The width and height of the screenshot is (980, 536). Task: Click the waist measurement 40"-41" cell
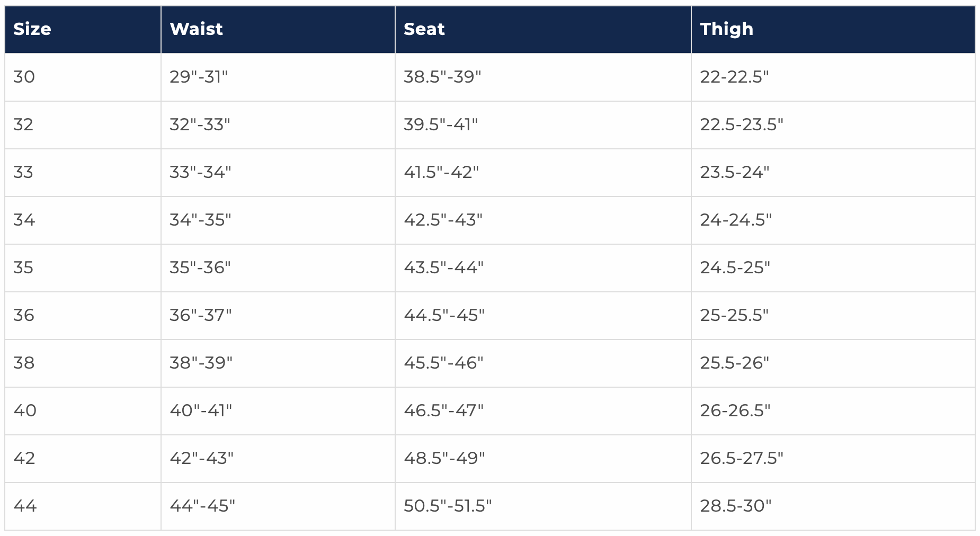(x=201, y=411)
